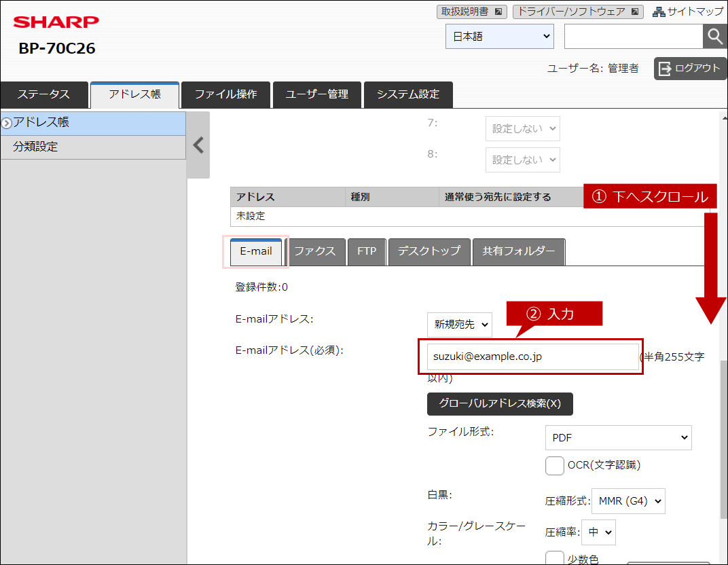Viewport: 728px width, 565px height.
Task: Open ユーザー管理 tab
Action: [x=316, y=94]
